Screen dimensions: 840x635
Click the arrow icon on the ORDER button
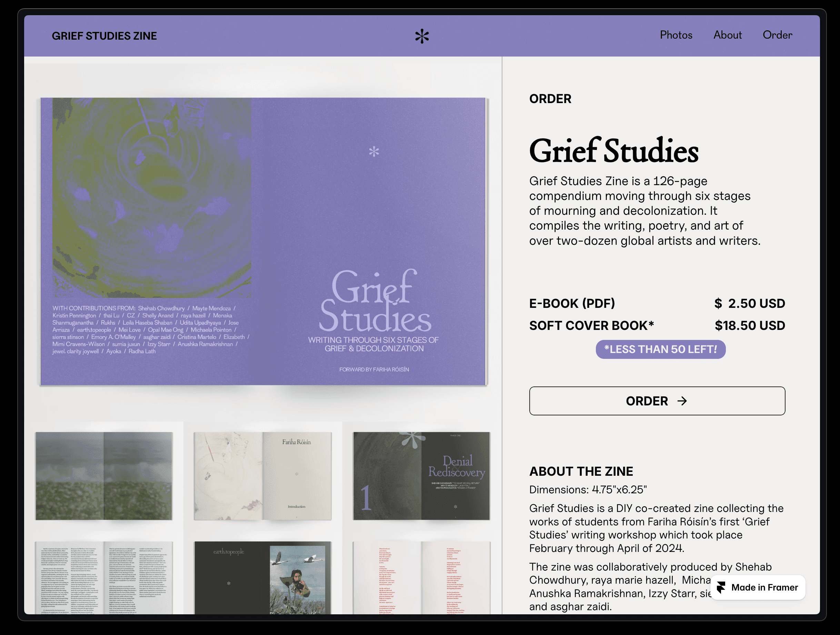[682, 401]
